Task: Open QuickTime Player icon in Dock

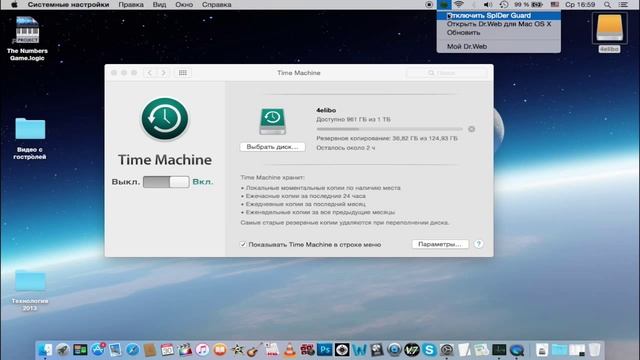Action: [517, 350]
